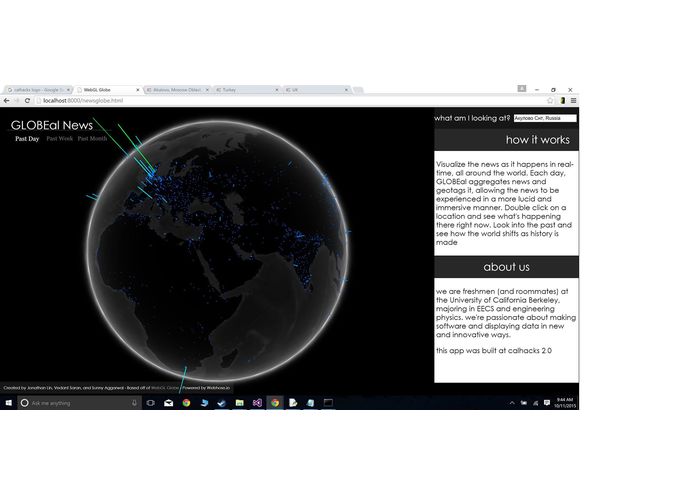Click Powered by Webhose.io footer text
Screen dimensions: 695x494
coord(207,388)
